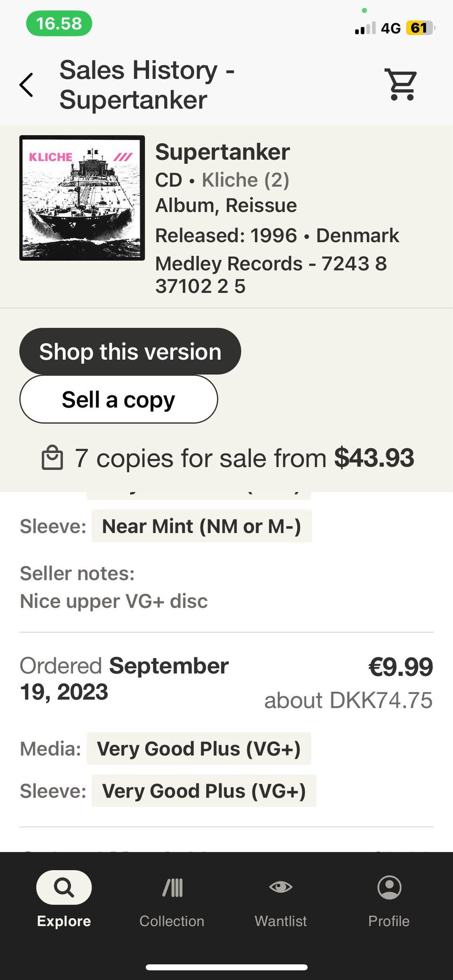Open the Collection records icon
The width and height of the screenshot is (453, 980).
pyautogui.click(x=172, y=888)
